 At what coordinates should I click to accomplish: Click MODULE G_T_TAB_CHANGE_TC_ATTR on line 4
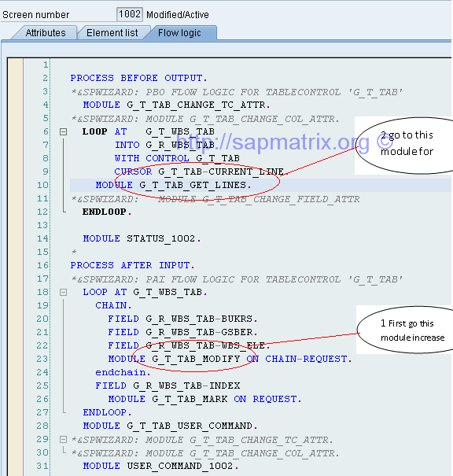coord(177,105)
